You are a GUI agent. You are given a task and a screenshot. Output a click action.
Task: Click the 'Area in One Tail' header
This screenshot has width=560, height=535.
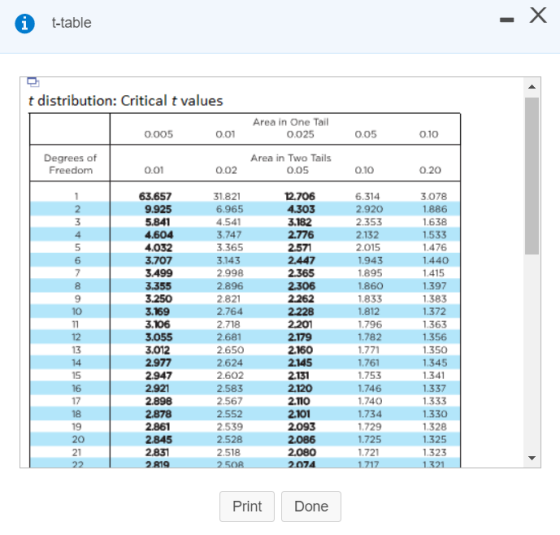[x=291, y=122]
